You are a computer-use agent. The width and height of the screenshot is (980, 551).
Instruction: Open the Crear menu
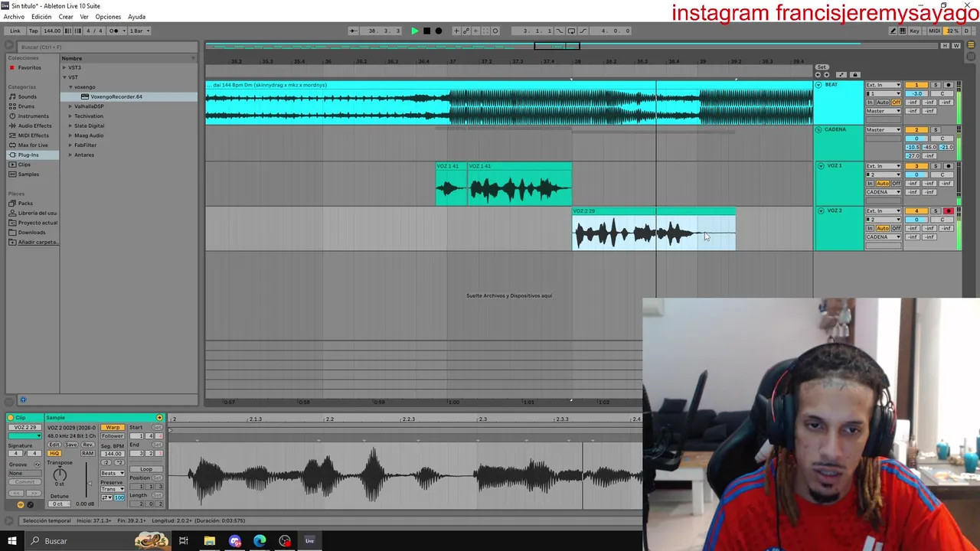[x=66, y=17]
